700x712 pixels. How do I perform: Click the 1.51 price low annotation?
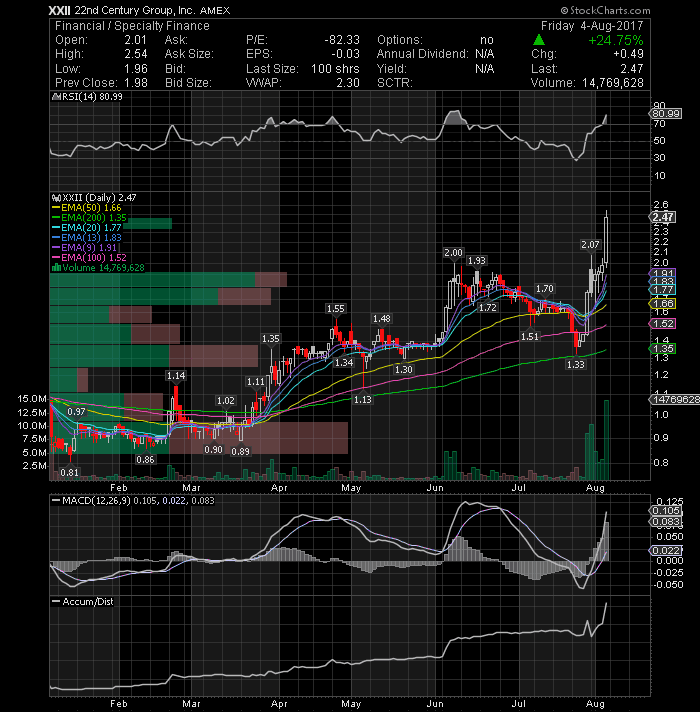[530, 336]
